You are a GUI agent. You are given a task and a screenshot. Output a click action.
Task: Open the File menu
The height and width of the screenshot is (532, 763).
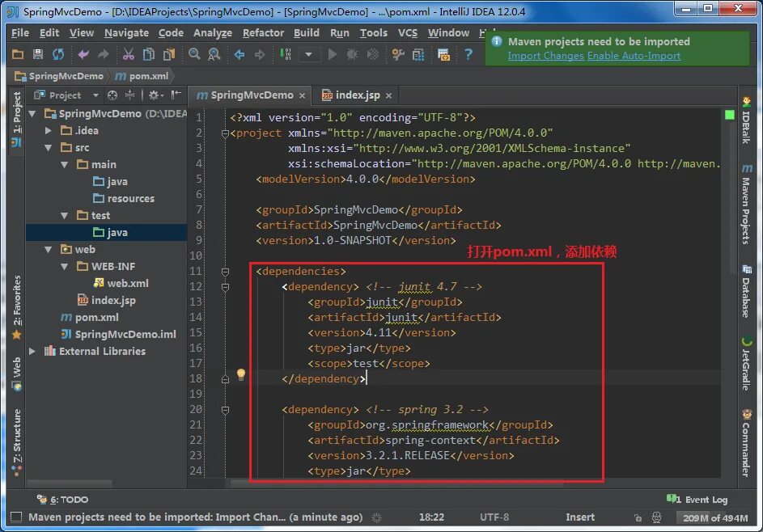tap(20, 32)
